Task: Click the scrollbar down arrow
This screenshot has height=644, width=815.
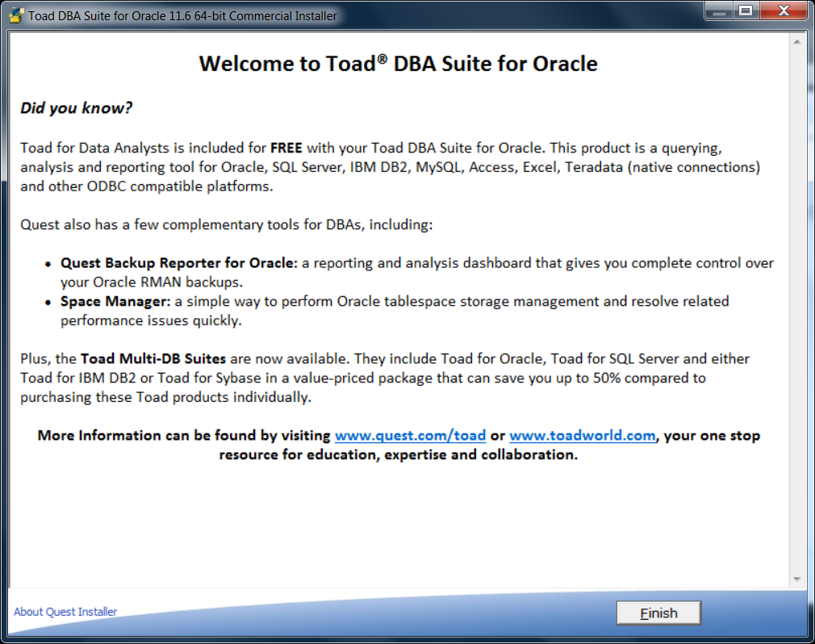Action: pyautogui.click(x=796, y=579)
